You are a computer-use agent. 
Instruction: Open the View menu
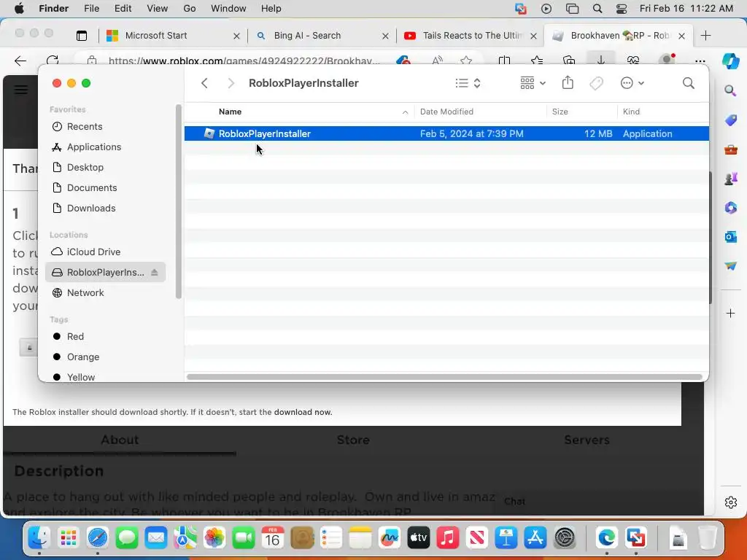tap(158, 9)
